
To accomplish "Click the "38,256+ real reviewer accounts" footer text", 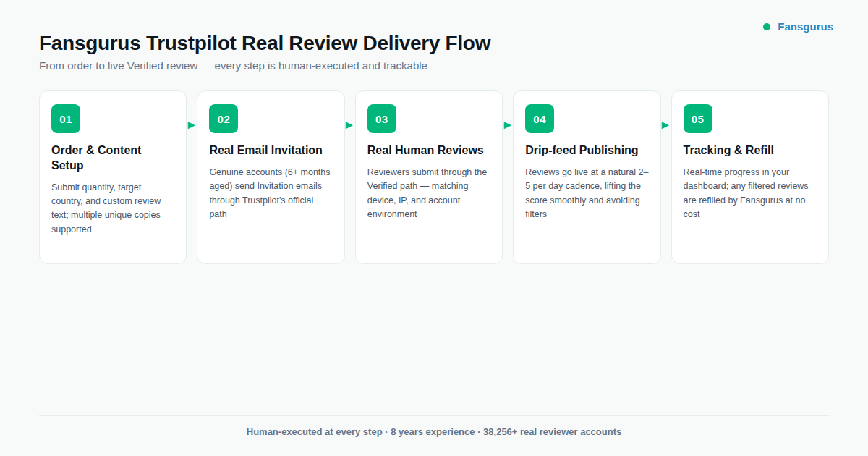I will click(x=551, y=431).
